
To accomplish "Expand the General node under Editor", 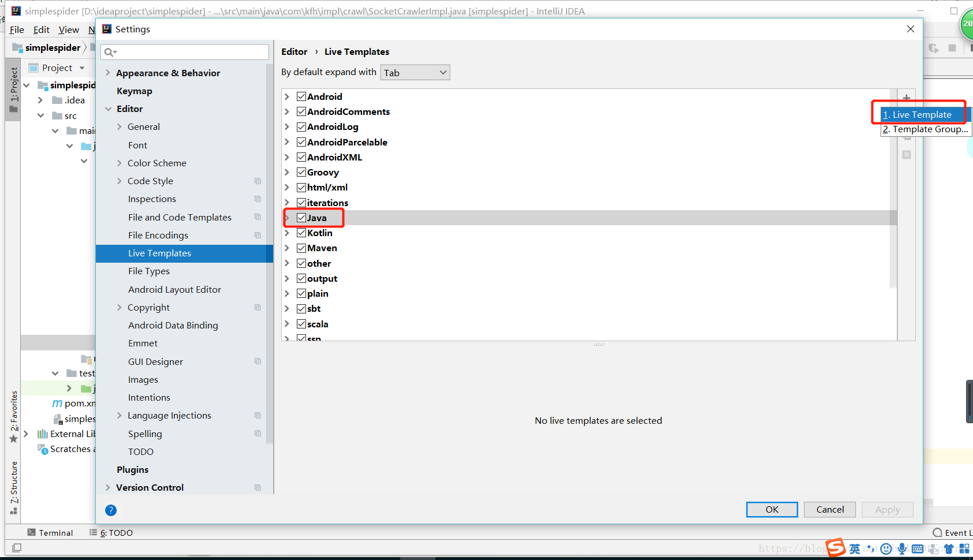I will click(x=120, y=127).
